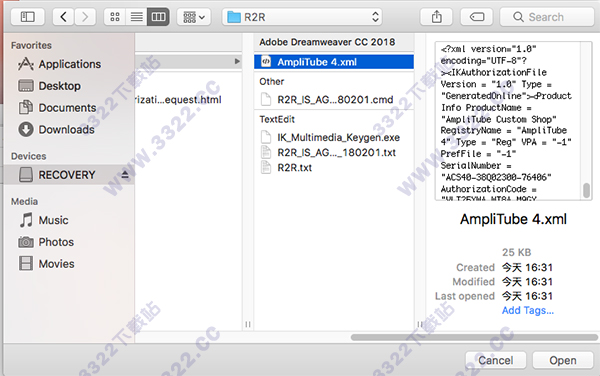Click the AmpliTube 4.xml preview title
Viewport: 600px width, 376px height.
(513, 219)
